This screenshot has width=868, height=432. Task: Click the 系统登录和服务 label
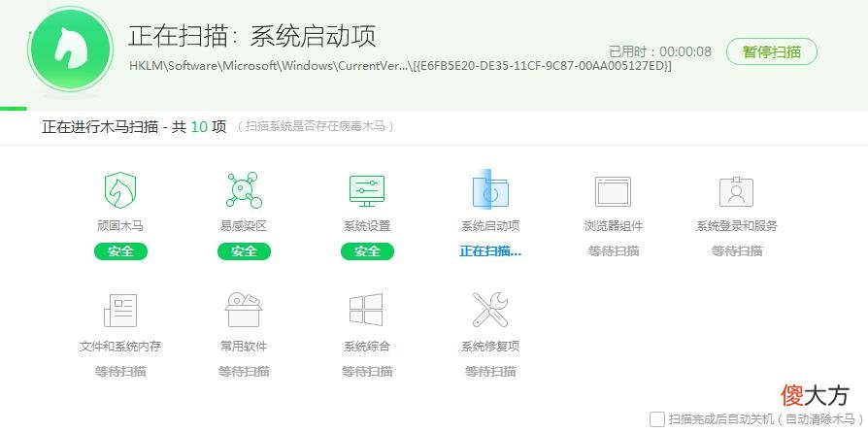737,226
